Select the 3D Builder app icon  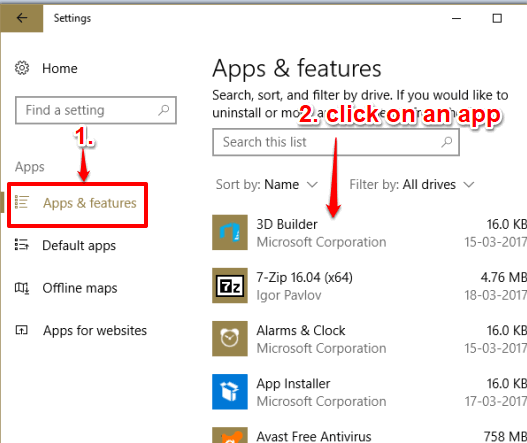[x=230, y=232]
